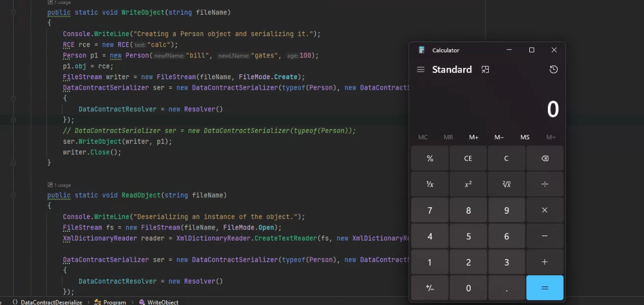Click digit 7 on Calculator
Image resolution: width=644 pixels, height=305 pixels.
pyautogui.click(x=430, y=210)
